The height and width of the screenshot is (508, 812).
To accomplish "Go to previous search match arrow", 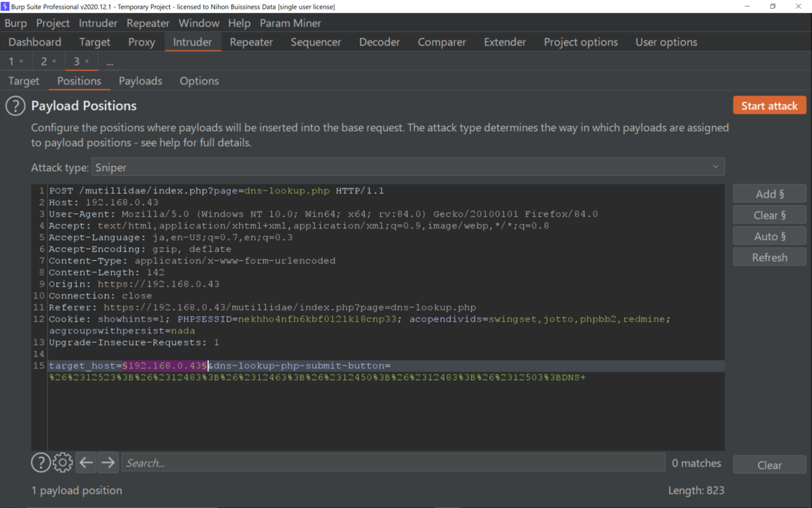I will 86,463.
